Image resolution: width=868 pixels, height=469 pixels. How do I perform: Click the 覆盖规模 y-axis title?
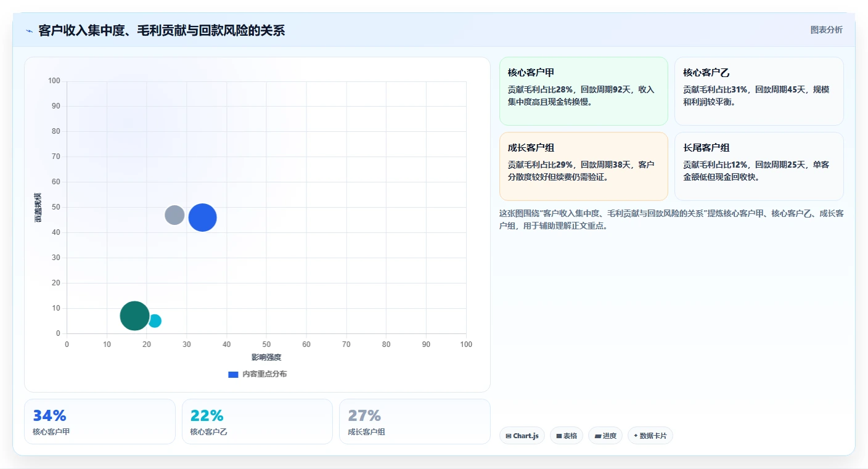click(x=38, y=207)
